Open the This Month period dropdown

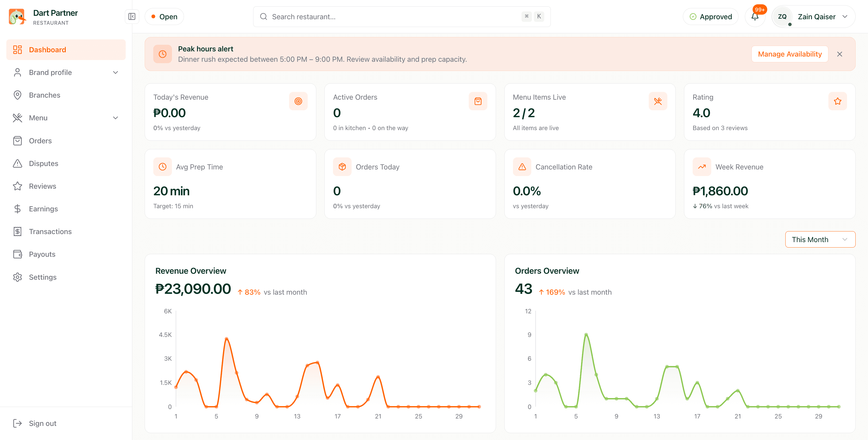(x=820, y=240)
